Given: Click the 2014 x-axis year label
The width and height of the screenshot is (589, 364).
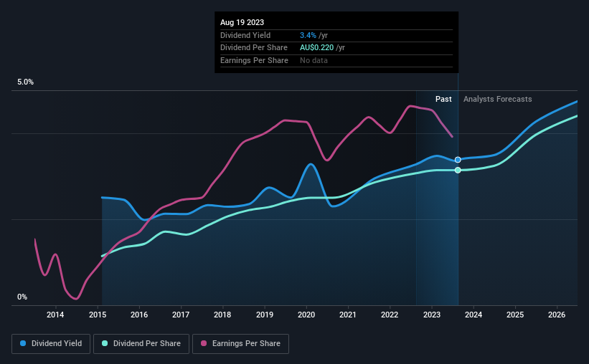Looking at the screenshot, I should pyautogui.click(x=55, y=315).
